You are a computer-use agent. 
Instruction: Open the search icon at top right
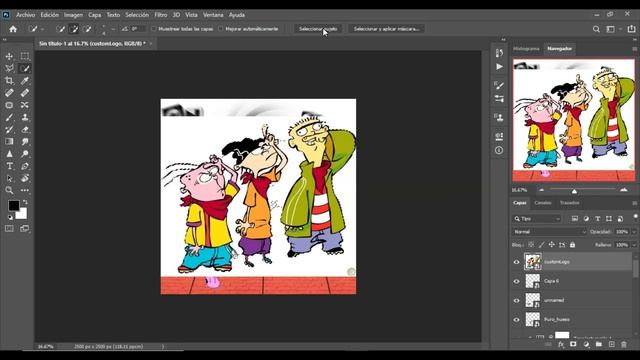tap(596, 29)
